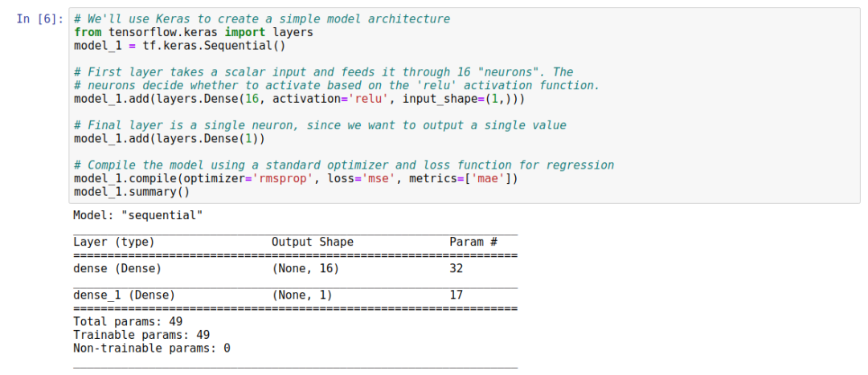Place cursor on the layers.Dense(1) line

tap(169, 139)
